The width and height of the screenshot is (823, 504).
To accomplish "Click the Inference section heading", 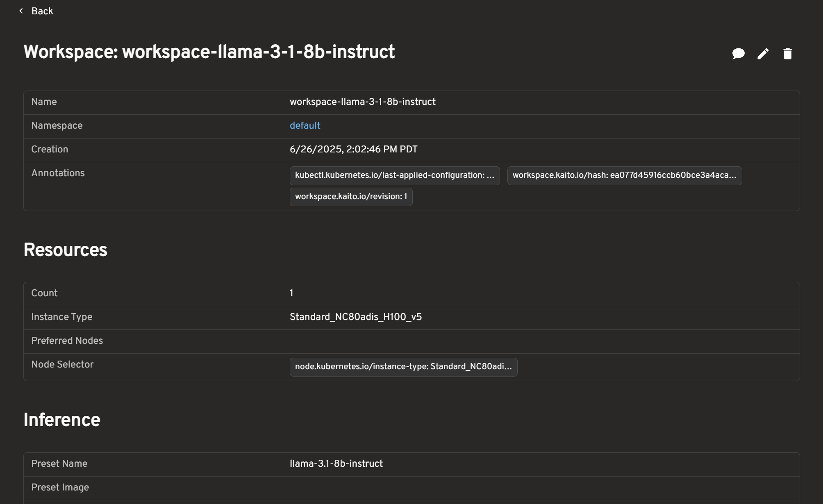I will [x=62, y=420].
